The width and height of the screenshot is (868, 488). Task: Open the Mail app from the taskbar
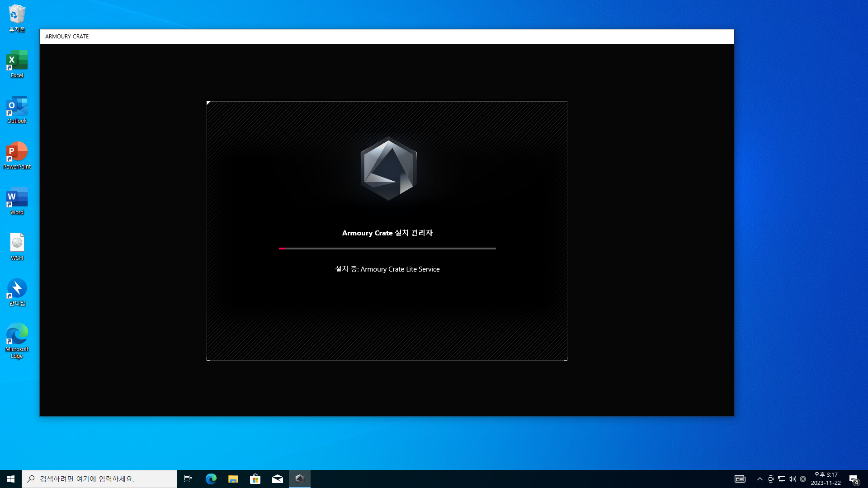277,479
